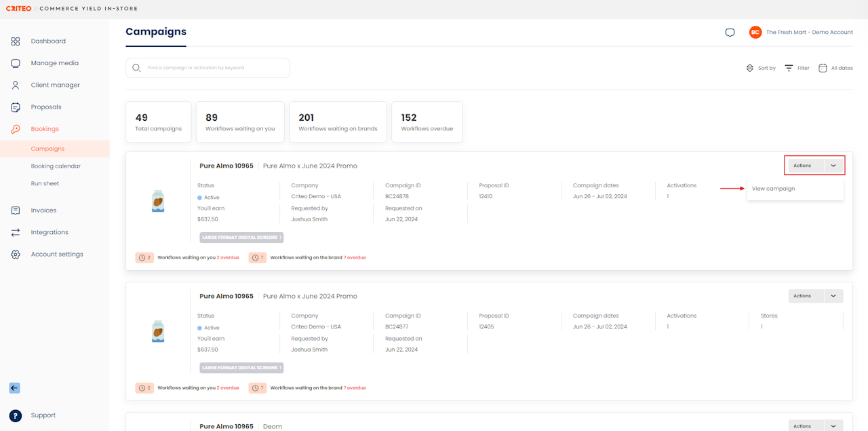868x431 pixels.
Task: Click the chat message icon in header
Action: pos(730,33)
